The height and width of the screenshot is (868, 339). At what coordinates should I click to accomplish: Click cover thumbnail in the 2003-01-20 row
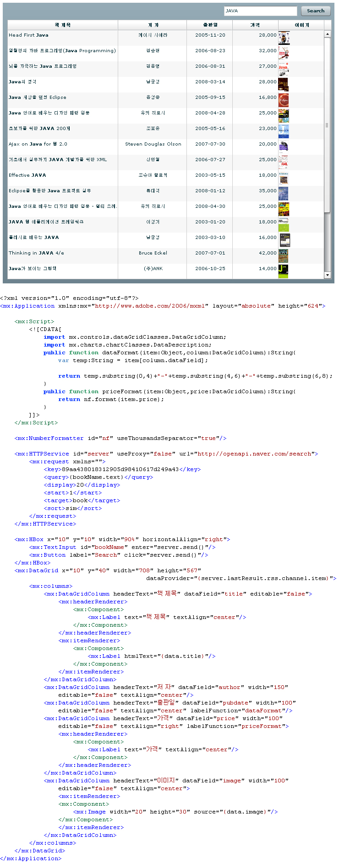pos(284,225)
